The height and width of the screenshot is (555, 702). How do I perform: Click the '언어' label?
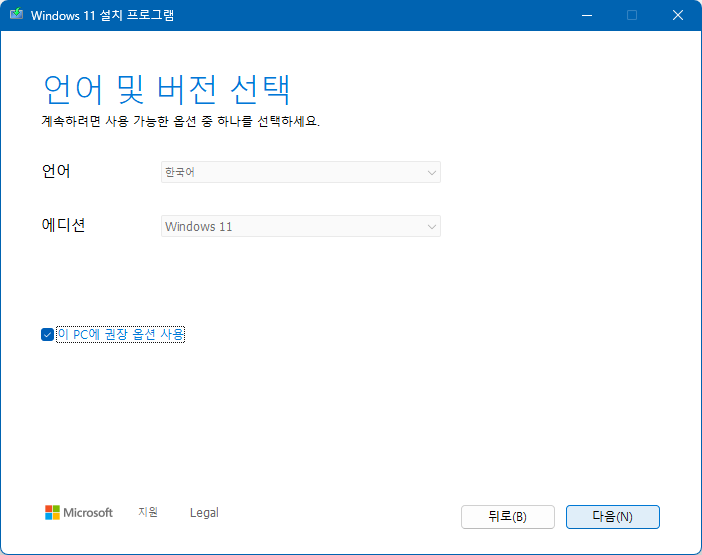[56, 171]
